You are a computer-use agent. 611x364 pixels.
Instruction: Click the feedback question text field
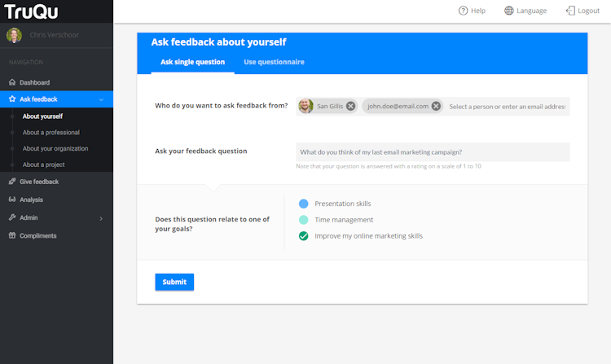[x=432, y=152]
